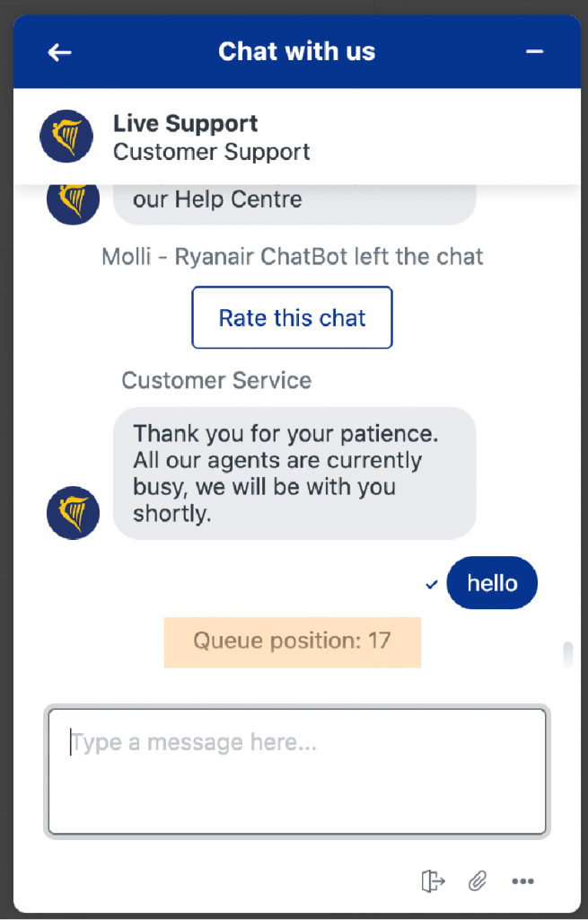Select the our Help Centre message bubble
The width and height of the screenshot is (588, 920).
pyautogui.click(x=294, y=199)
